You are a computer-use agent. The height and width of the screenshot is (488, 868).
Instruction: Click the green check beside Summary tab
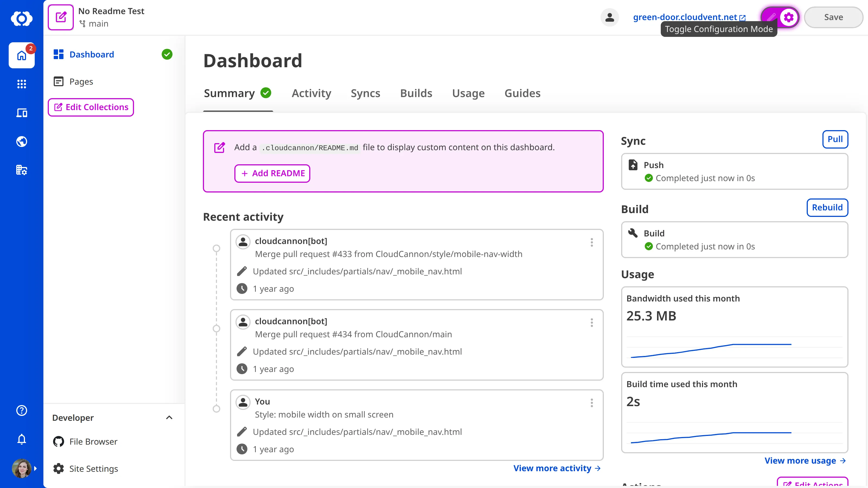(266, 93)
